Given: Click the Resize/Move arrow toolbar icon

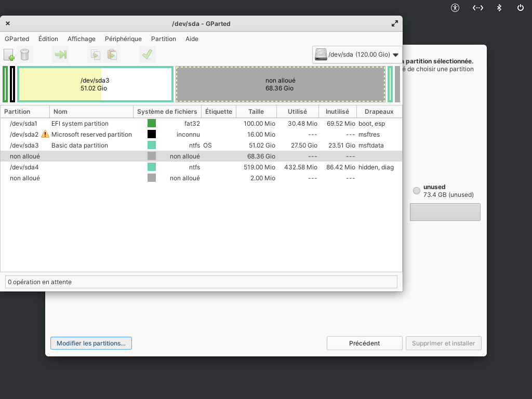Looking at the screenshot, I should point(61,55).
